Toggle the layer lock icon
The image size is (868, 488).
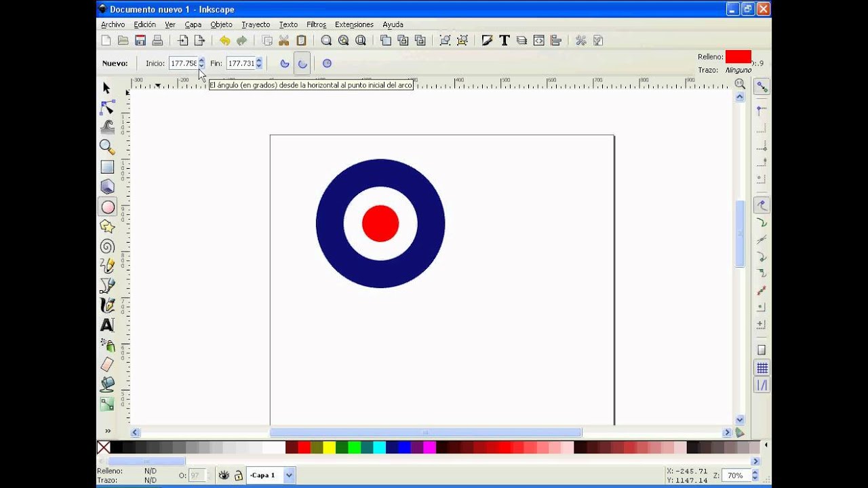(239, 476)
